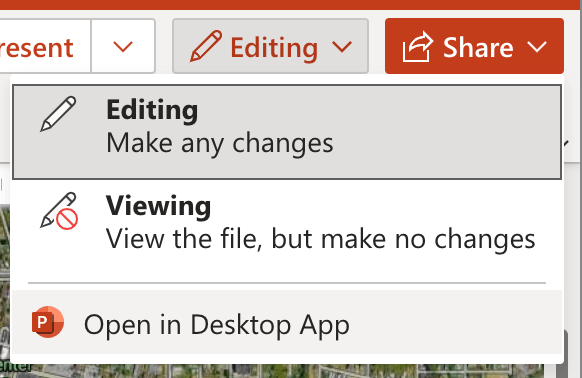
Task: Click the PowerPoint logo icon
Action: 48,322
